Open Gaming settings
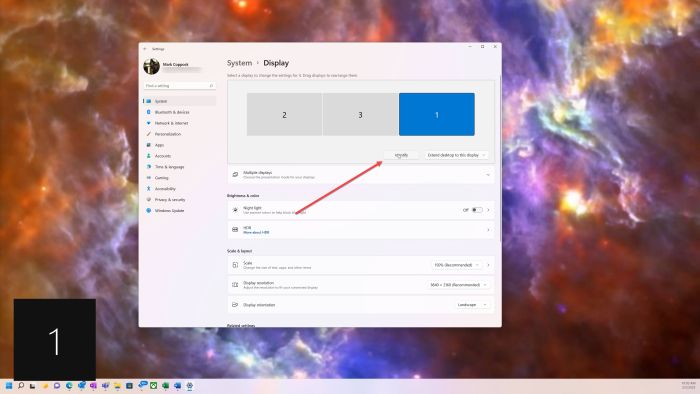 point(179,178)
